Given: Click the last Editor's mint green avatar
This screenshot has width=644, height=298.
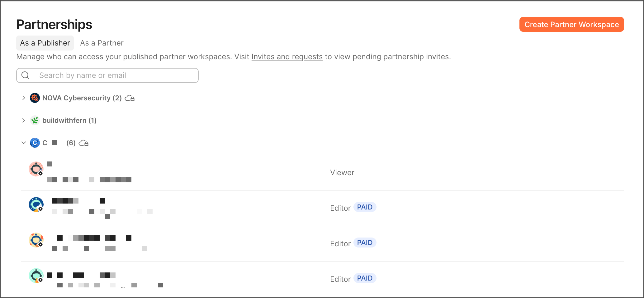Looking at the screenshot, I should 36,276.
